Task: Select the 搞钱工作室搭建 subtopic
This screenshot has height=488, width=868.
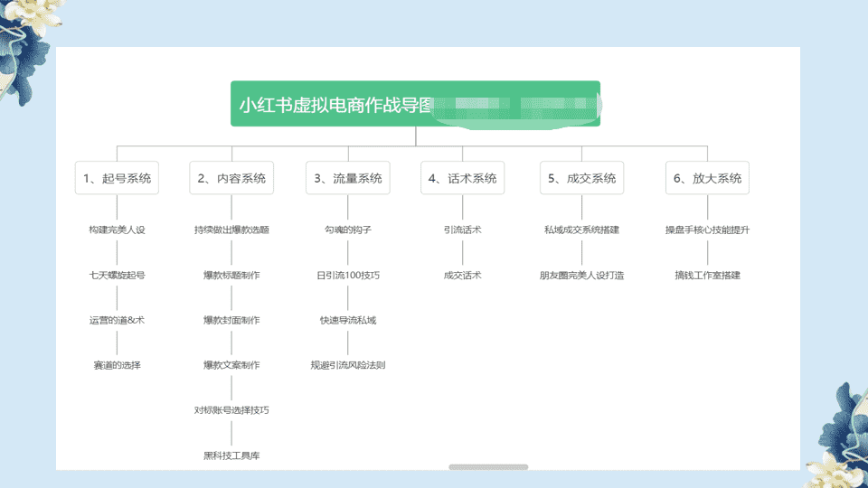Action: coord(707,275)
